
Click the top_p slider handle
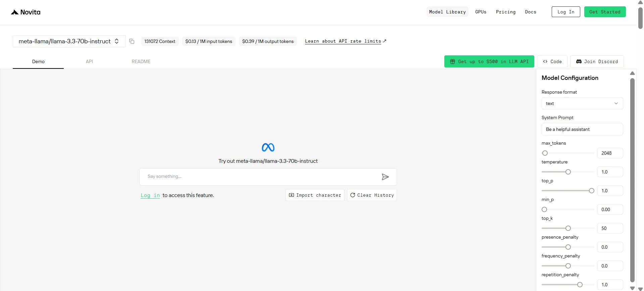click(x=592, y=191)
